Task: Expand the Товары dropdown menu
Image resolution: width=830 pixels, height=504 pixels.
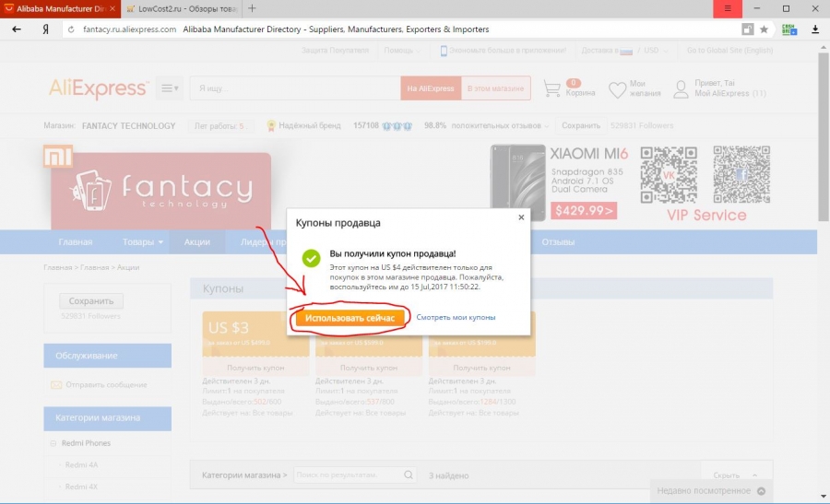Action: (x=142, y=241)
